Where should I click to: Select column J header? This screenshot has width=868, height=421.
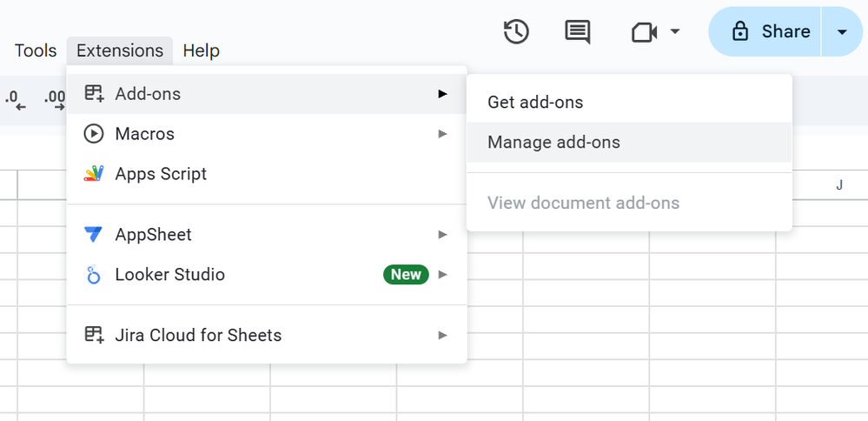pyautogui.click(x=839, y=185)
